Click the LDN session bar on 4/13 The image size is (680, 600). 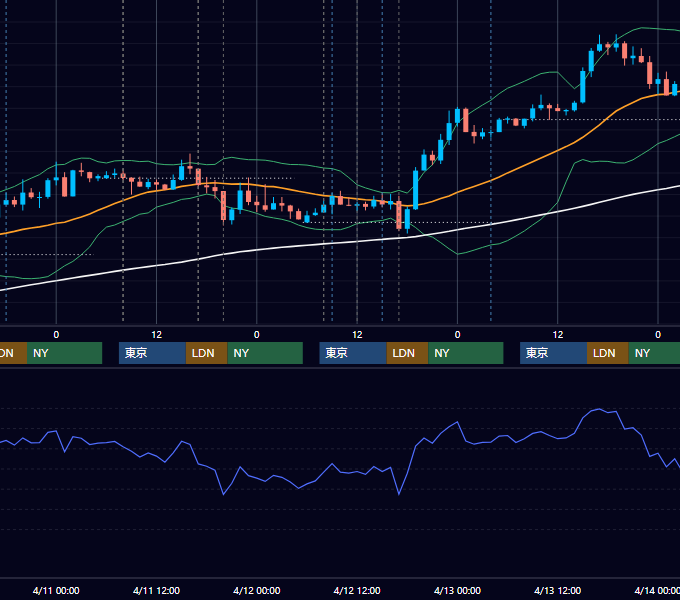click(x=608, y=353)
